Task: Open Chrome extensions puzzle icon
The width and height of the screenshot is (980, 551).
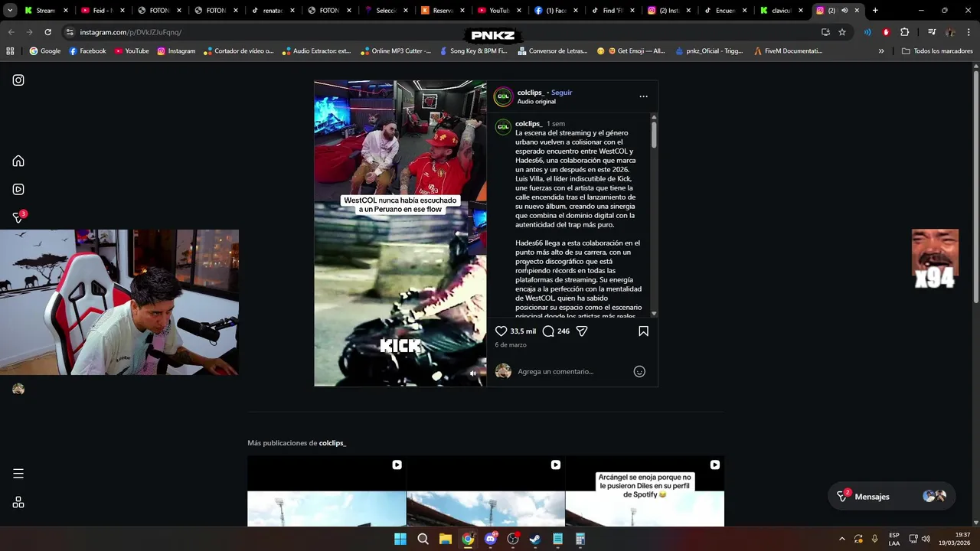Action: (904, 32)
